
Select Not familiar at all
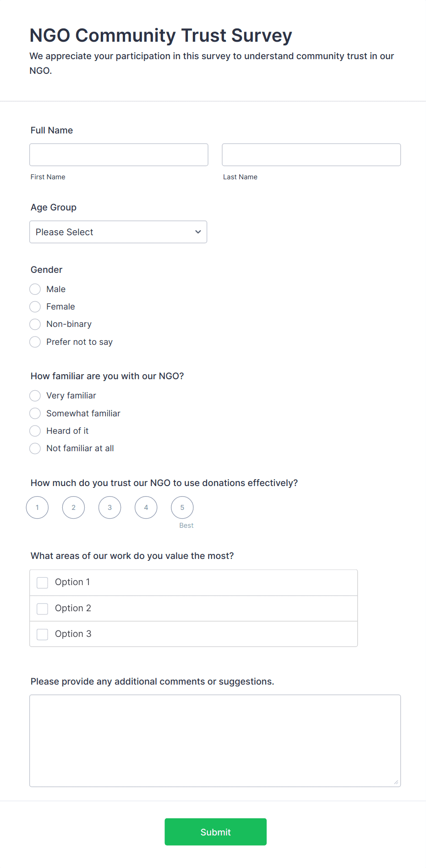coord(35,448)
